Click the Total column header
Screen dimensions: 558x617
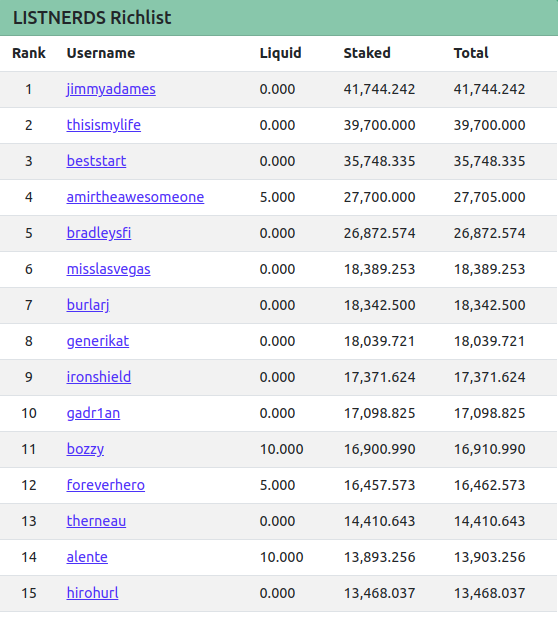(x=471, y=53)
